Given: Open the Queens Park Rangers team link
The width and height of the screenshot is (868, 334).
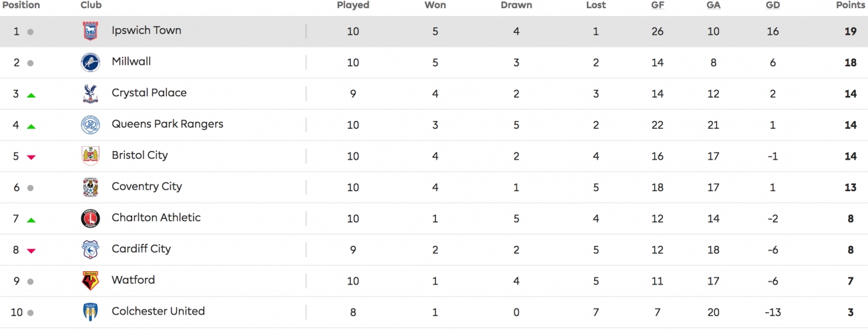Looking at the screenshot, I should [x=168, y=124].
